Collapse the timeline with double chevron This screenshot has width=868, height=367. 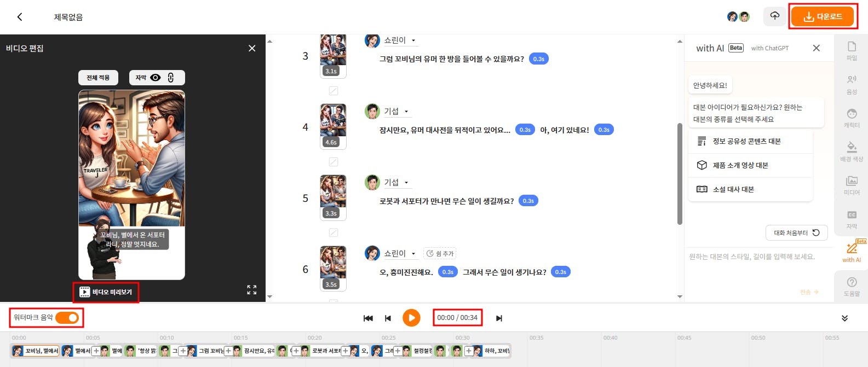(x=844, y=318)
